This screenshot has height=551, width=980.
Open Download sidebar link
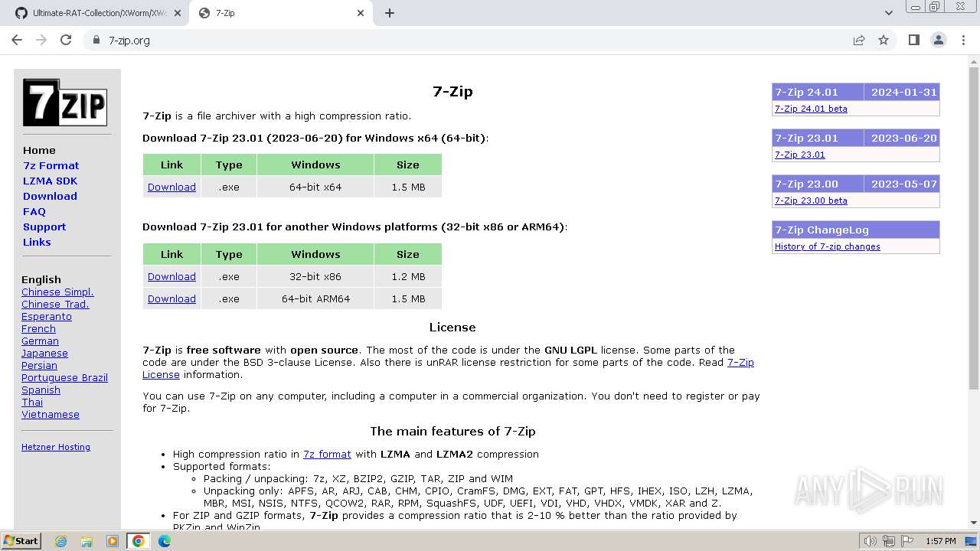50,196
